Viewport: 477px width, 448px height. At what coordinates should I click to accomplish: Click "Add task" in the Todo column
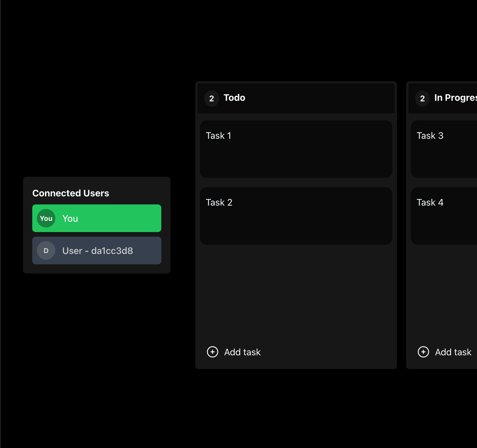point(242,352)
